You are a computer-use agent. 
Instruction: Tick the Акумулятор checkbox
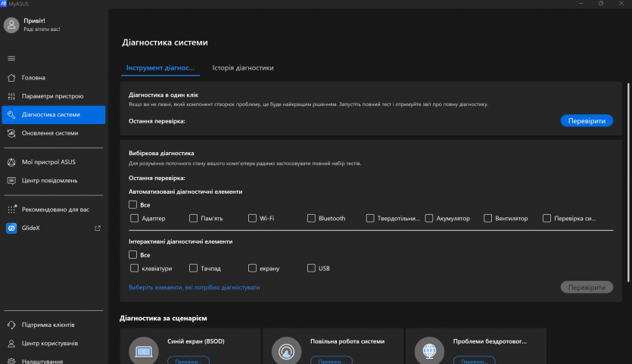pos(430,219)
